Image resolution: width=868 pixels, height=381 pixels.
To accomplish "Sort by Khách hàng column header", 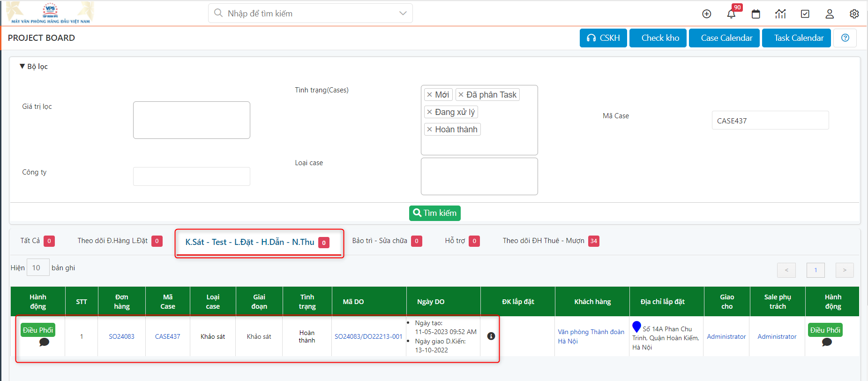I will tap(592, 302).
